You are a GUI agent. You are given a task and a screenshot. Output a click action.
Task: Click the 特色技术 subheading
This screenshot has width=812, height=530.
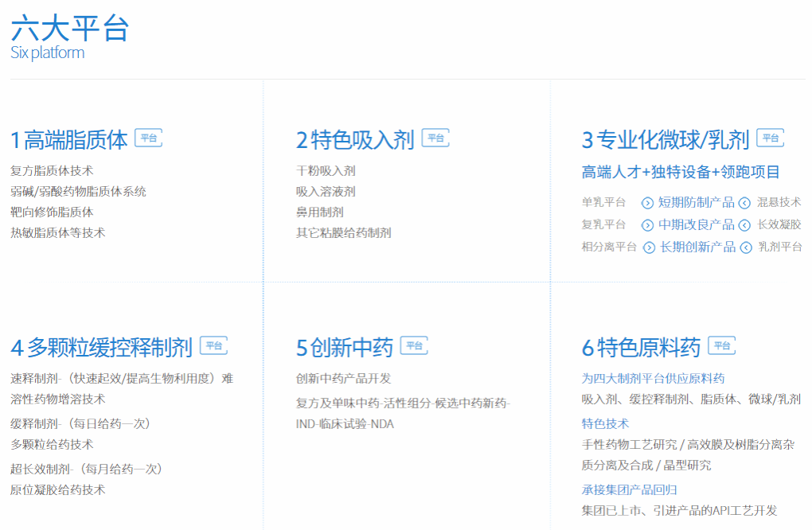point(605,423)
